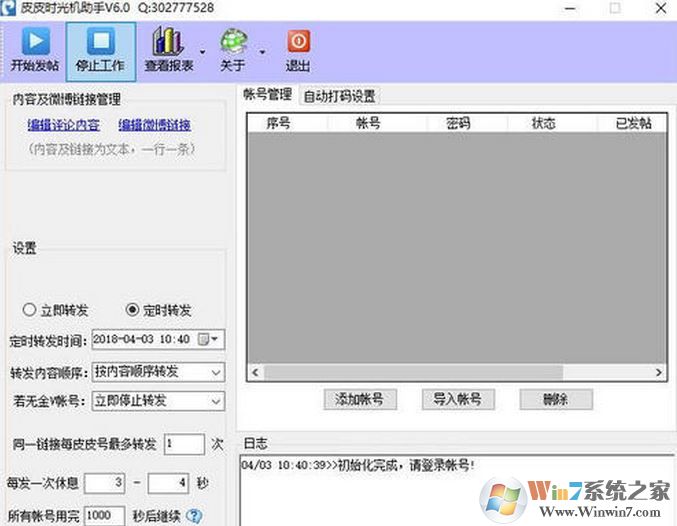Click the scrollbar right arrow in account list

click(x=658, y=372)
